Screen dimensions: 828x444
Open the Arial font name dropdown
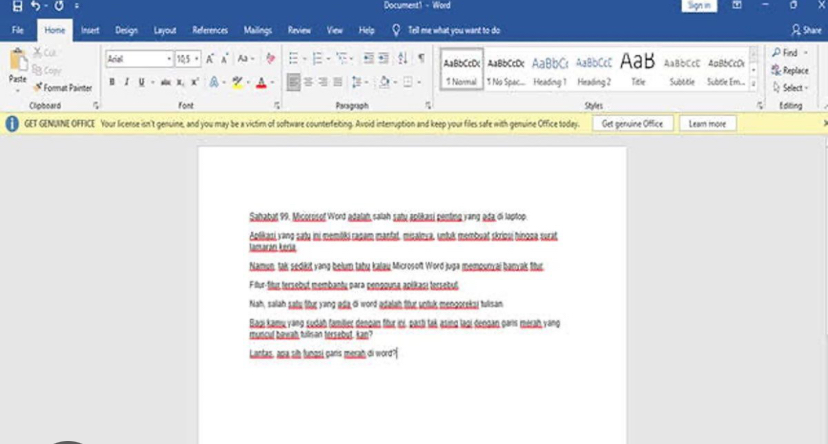click(169, 59)
